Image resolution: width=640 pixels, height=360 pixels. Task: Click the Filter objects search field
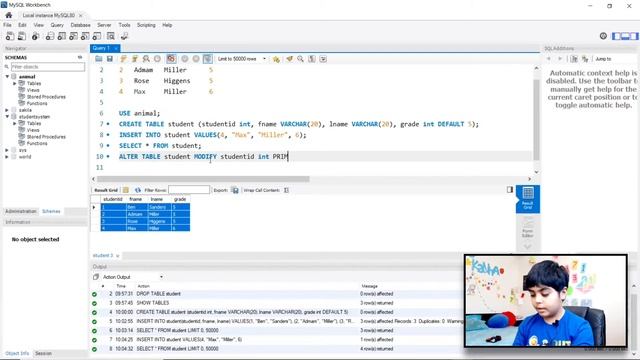pyautogui.click(x=47, y=67)
